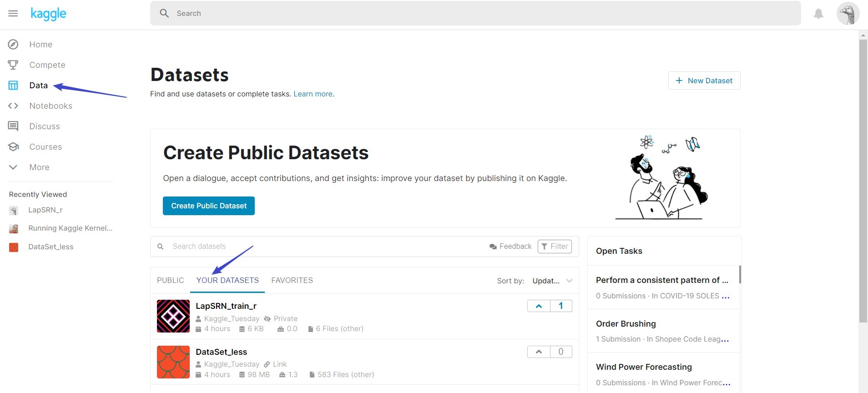
Task: Open the Filter button
Action: pyautogui.click(x=555, y=247)
